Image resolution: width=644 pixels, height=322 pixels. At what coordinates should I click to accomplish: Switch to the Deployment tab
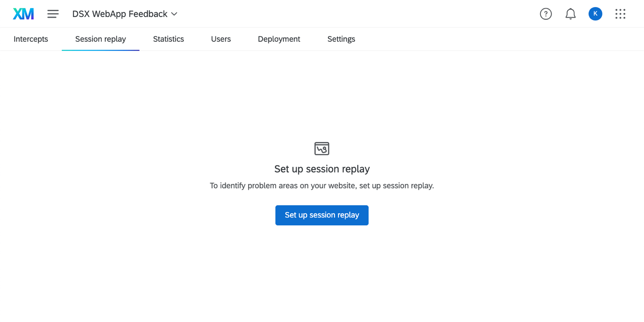pyautogui.click(x=279, y=39)
